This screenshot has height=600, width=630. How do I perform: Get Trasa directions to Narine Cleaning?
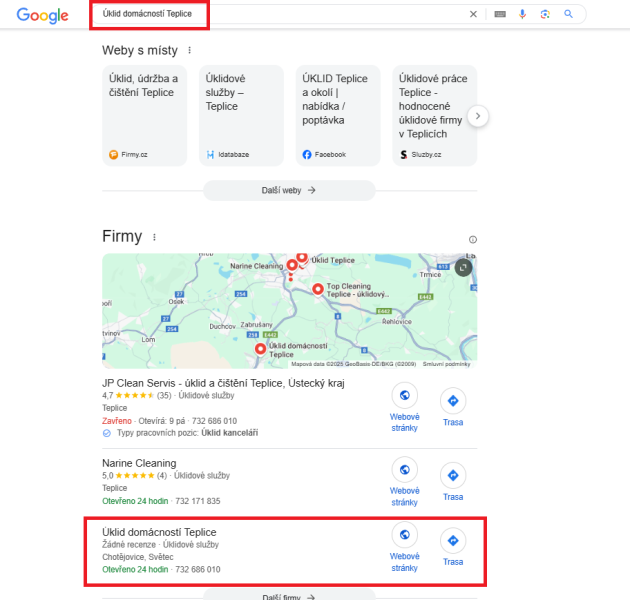pos(453,482)
